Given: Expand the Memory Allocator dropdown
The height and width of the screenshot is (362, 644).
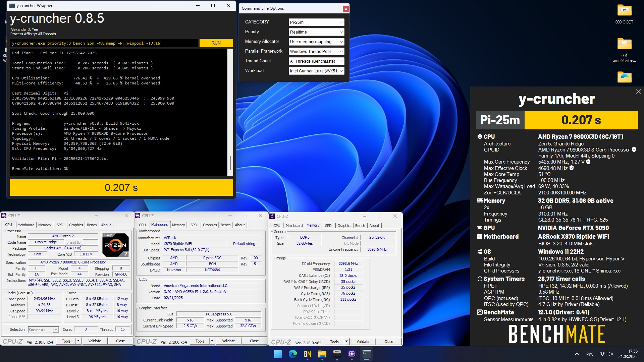Looking at the screenshot, I should coord(316,42).
